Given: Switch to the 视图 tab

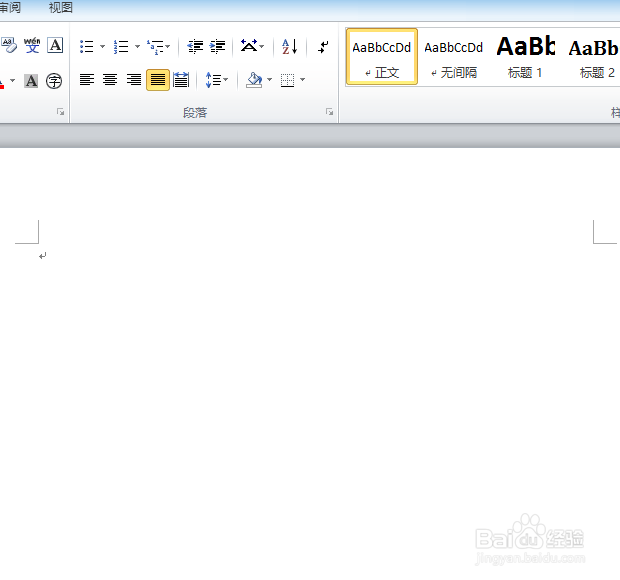Looking at the screenshot, I should 60,8.
